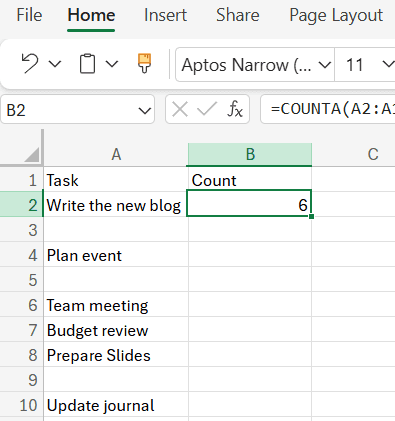Open the File menu tab
Screen dimensions: 395x421
coord(29,15)
